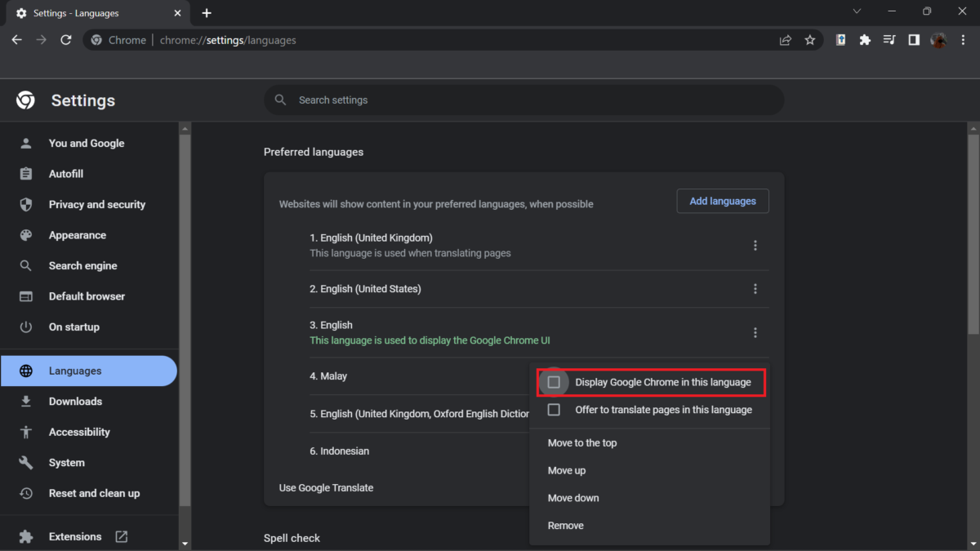Open the Extensions puzzle icon in toolbar
Image resolution: width=980 pixels, height=551 pixels.
click(865, 40)
